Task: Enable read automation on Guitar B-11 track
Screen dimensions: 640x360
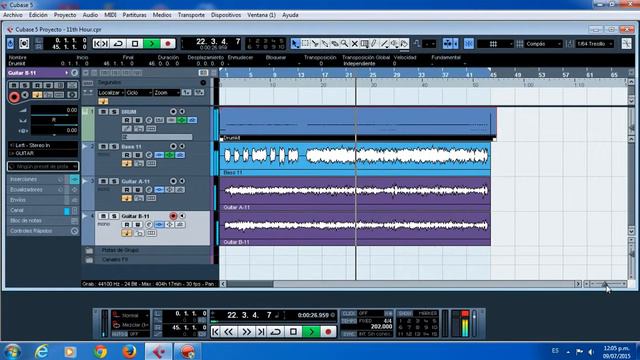Action: [x=127, y=224]
